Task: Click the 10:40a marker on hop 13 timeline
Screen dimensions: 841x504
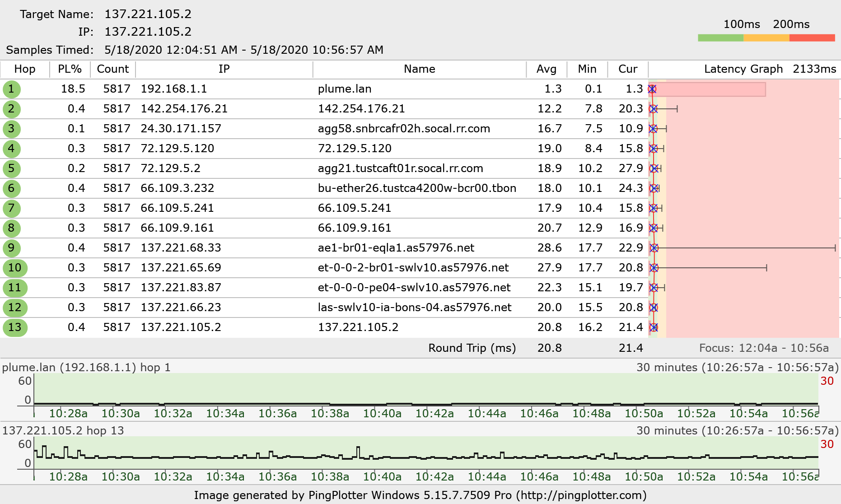Action: [x=382, y=476]
